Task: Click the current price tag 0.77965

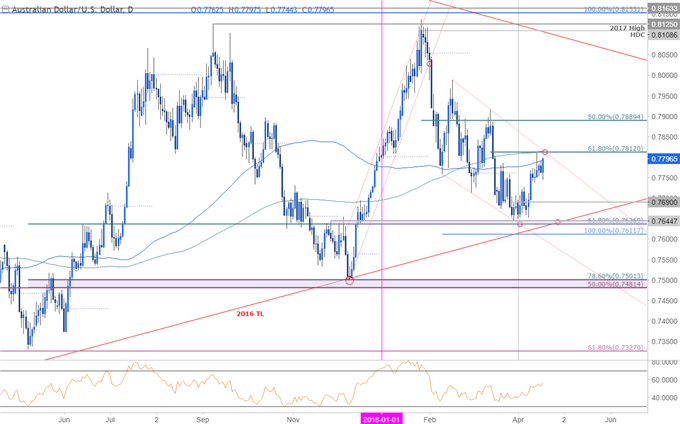Action: pos(664,159)
